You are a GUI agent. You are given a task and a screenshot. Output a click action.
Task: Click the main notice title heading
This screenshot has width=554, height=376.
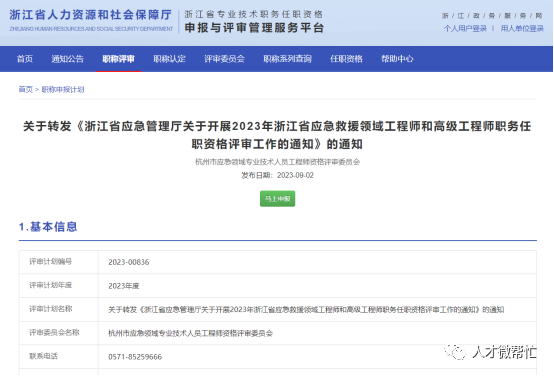[x=277, y=135]
